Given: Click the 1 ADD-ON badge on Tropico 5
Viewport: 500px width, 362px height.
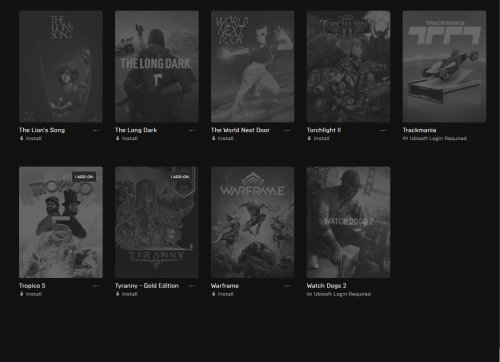Looking at the screenshot, I should [84, 177].
